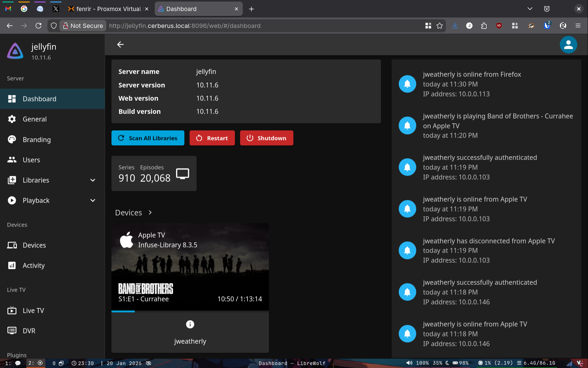Image resolution: width=588 pixels, height=368 pixels.
Task: Open session info icon for jweatherly
Action: pyautogui.click(x=190, y=324)
